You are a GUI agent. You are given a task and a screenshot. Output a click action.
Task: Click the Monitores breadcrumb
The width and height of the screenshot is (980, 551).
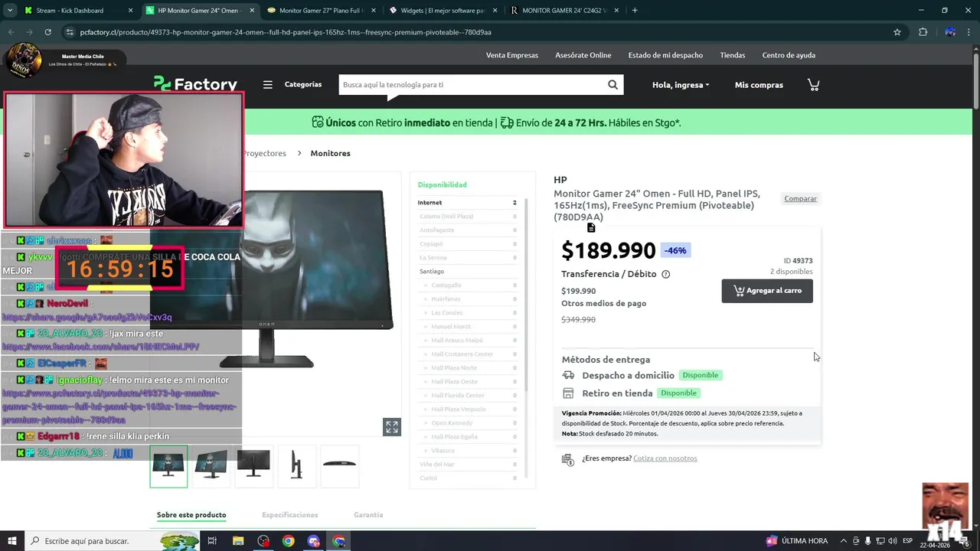[x=330, y=153]
